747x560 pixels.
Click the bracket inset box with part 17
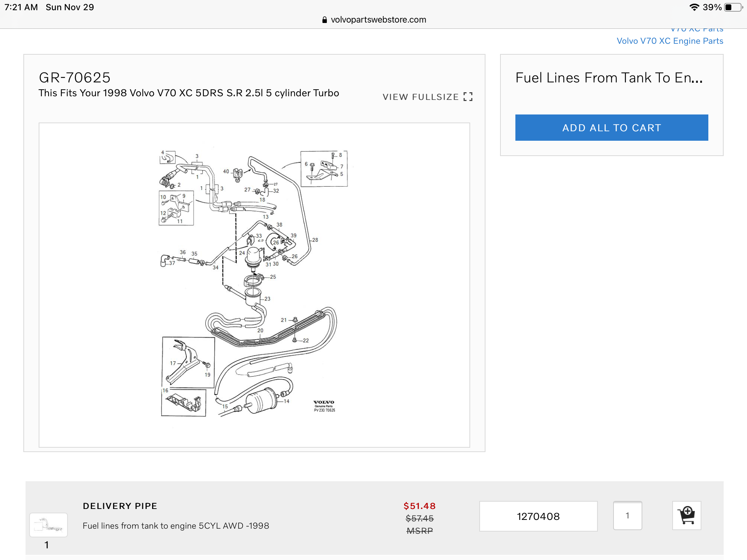188,362
